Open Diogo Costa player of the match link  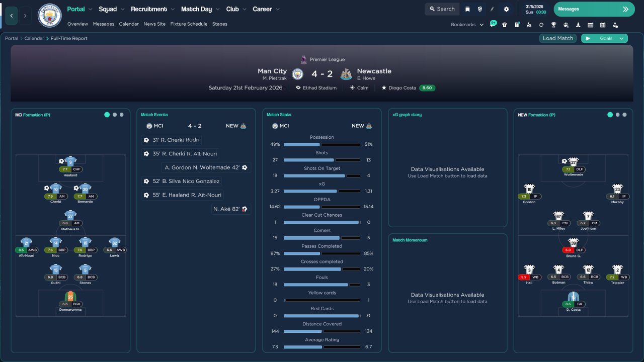[402, 87]
